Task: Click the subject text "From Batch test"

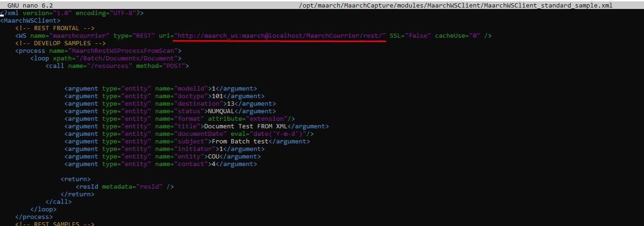Action: tap(240, 142)
